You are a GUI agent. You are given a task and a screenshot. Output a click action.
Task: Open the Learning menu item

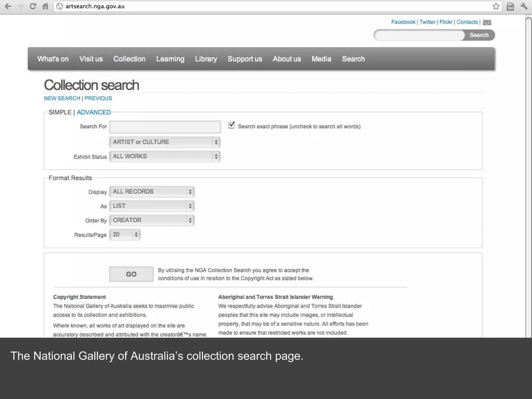point(170,59)
